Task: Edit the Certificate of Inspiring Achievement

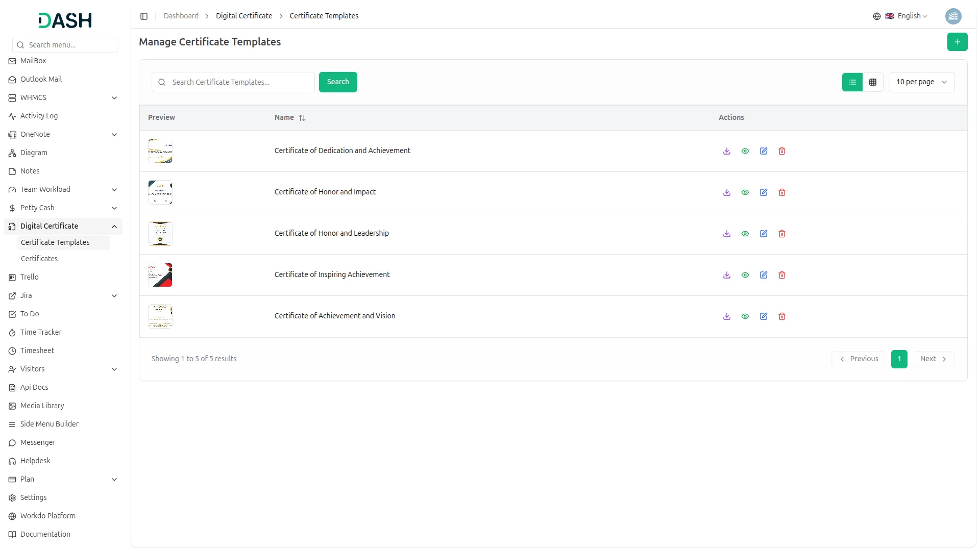Action: (x=764, y=275)
